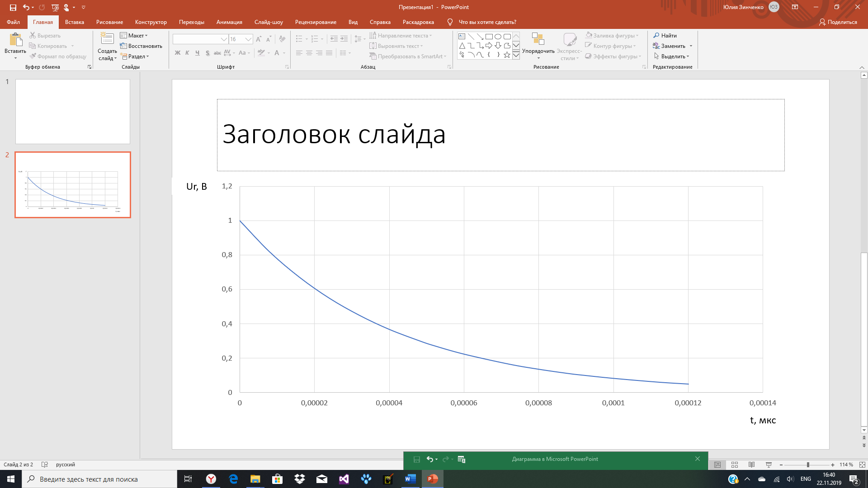
Task: Expand the Макет layout dropdown
Action: (x=134, y=35)
